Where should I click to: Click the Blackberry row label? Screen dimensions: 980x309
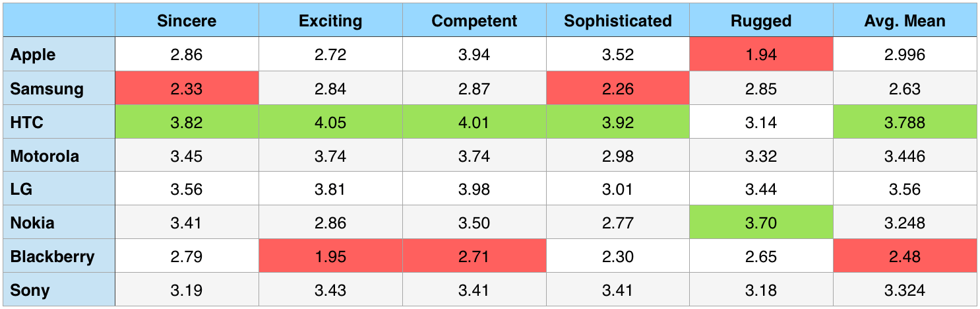[52, 256]
